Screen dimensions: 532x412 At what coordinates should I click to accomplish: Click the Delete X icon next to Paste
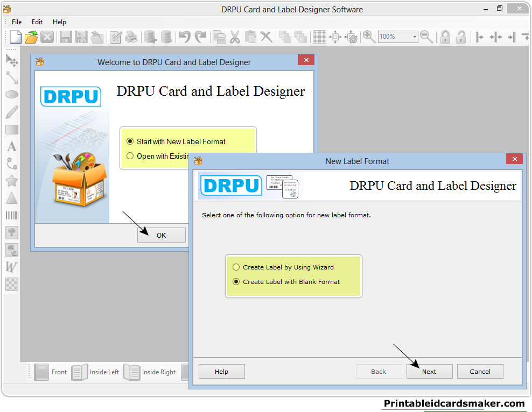click(x=267, y=37)
